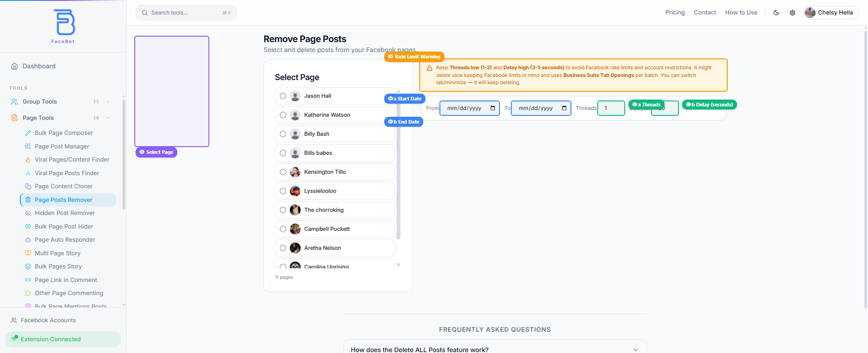Image resolution: width=868 pixels, height=353 pixels.
Task: Select Bills babes page radio
Action: 283,153
